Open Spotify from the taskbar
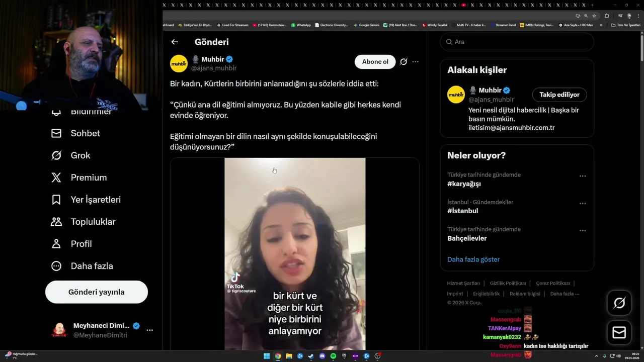The height and width of the screenshot is (362, 644). point(333,356)
